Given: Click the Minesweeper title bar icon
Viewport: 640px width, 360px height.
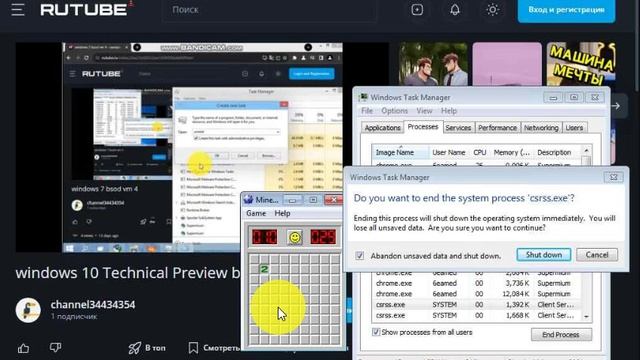Looking at the screenshot, I should pos(248,200).
